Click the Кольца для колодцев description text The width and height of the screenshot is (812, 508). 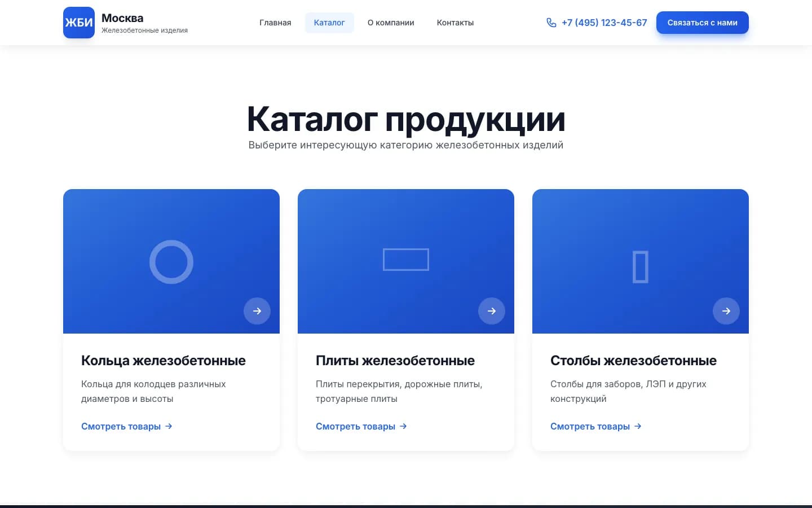click(x=153, y=391)
